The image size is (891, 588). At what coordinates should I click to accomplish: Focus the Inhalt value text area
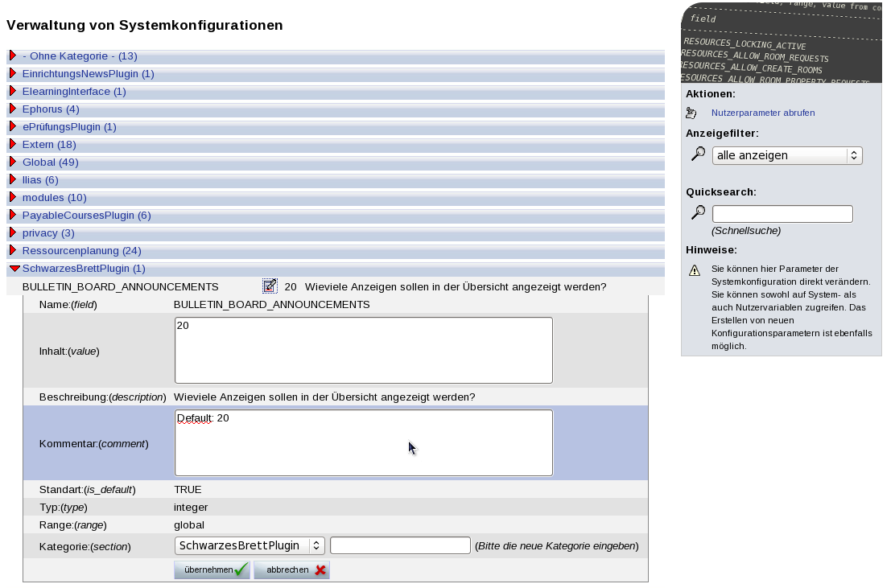[363, 350]
